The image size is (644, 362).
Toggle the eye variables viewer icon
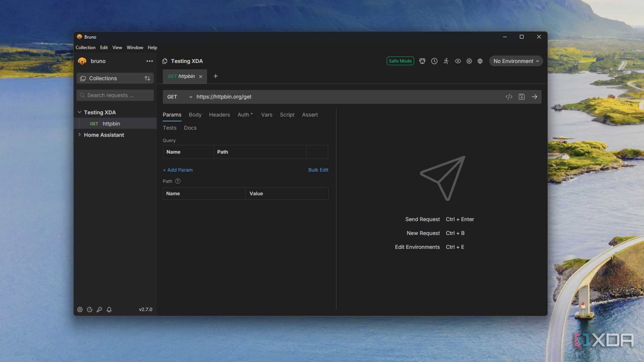point(458,61)
